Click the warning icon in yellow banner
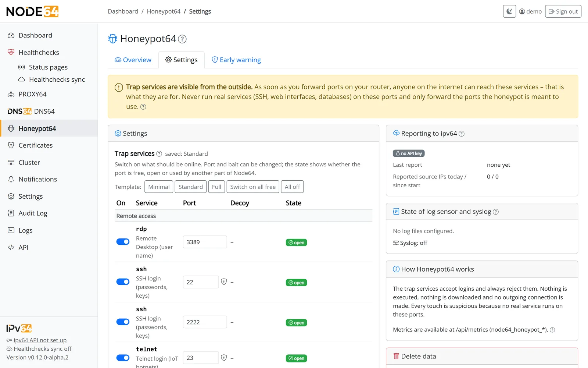The width and height of the screenshot is (588, 368). pyautogui.click(x=119, y=88)
